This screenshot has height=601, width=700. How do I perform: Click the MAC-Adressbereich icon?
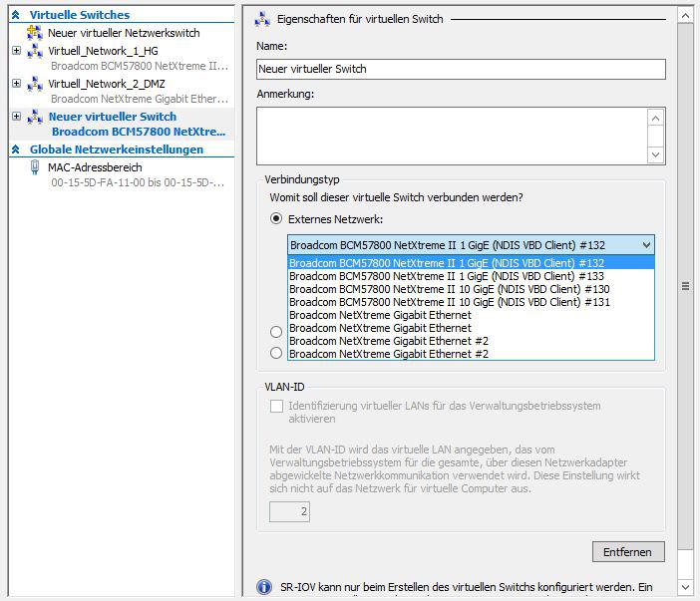[34, 167]
